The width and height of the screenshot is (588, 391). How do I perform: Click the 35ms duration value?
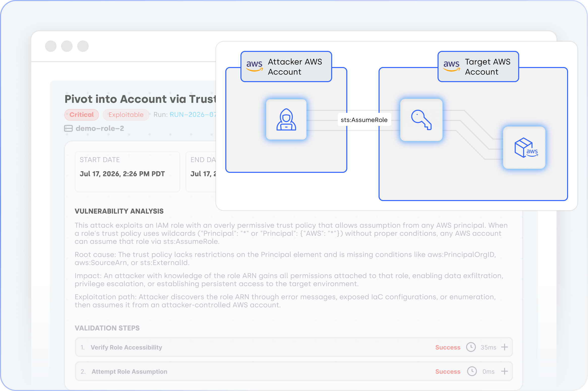pyautogui.click(x=488, y=347)
